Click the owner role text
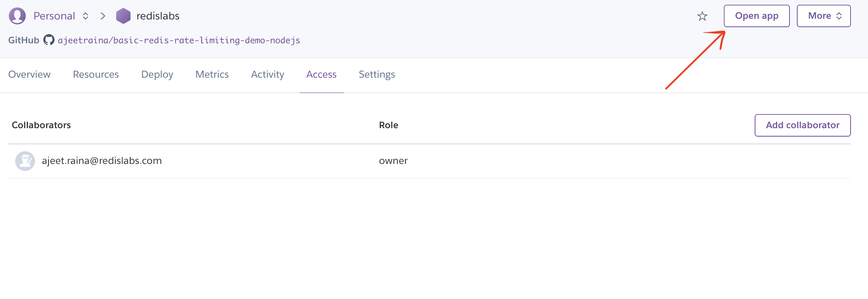The image size is (868, 299). (393, 161)
